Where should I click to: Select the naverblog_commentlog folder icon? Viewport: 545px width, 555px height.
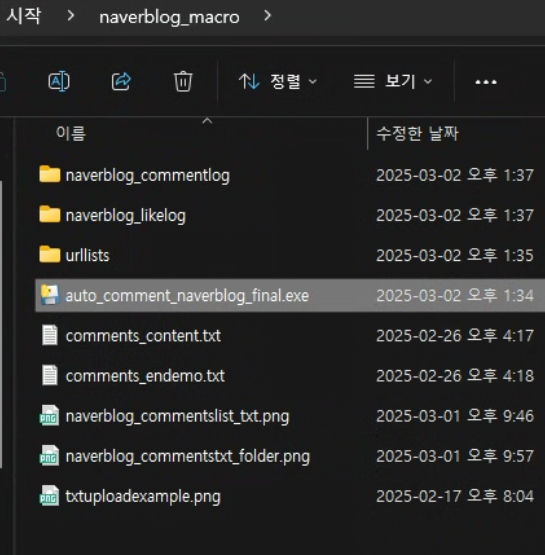pyautogui.click(x=50, y=174)
